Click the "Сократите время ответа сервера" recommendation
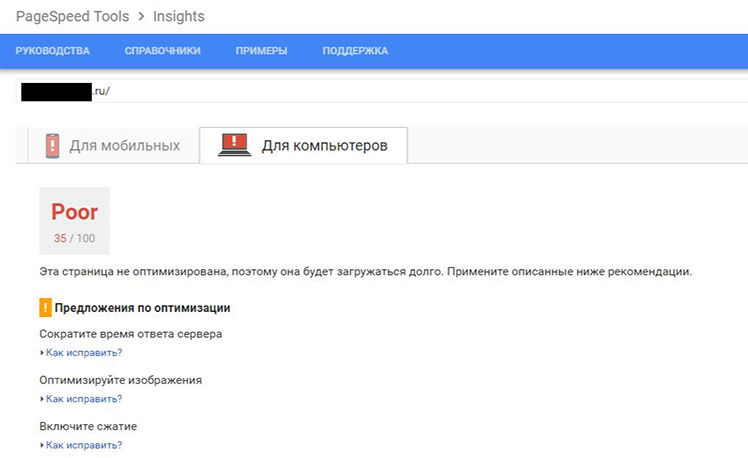This screenshot has width=748, height=458. [x=130, y=334]
